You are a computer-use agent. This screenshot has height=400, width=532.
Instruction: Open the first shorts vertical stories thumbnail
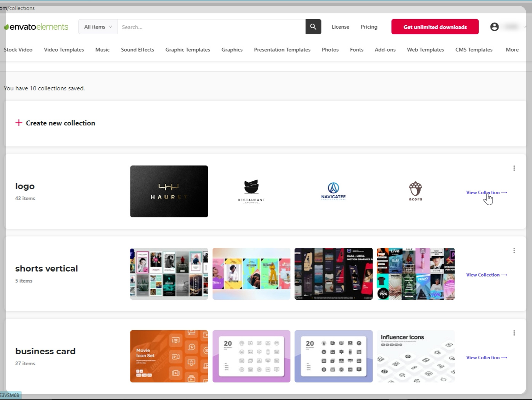pos(169,274)
